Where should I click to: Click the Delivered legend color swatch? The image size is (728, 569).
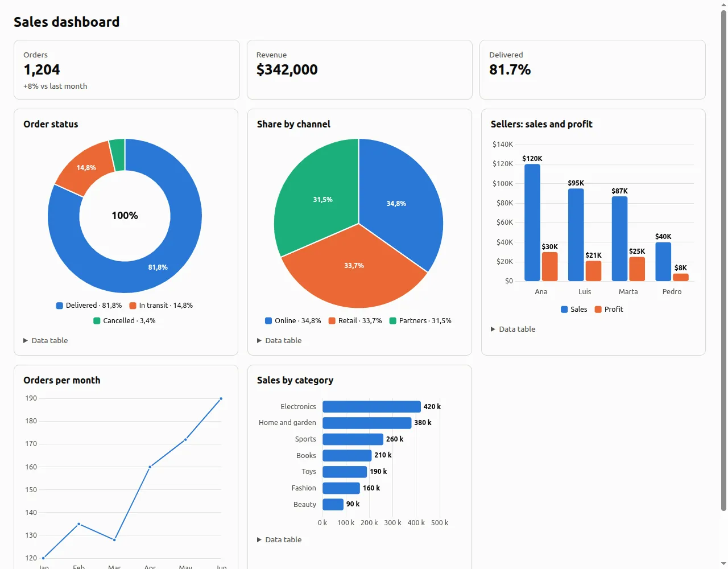[60, 306]
